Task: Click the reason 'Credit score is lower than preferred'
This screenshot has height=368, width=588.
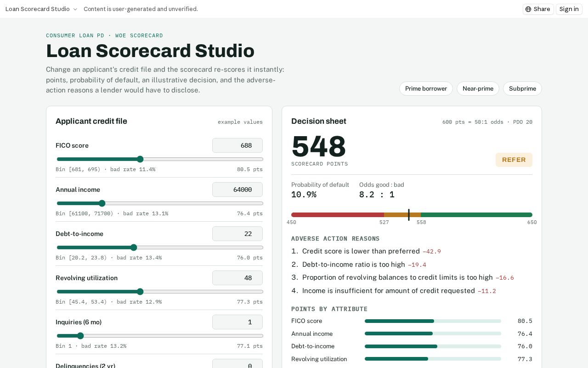Action: (361, 251)
